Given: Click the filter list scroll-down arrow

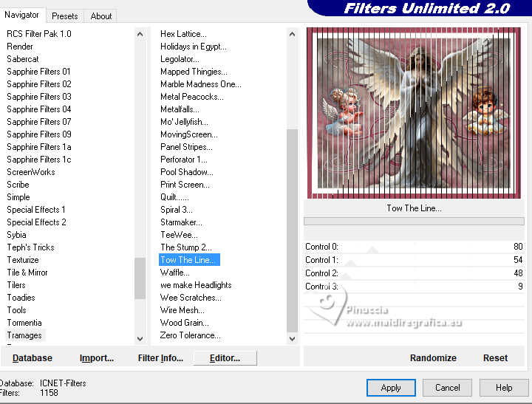Looking at the screenshot, I should pyautogui.click(x=292, y=338).
